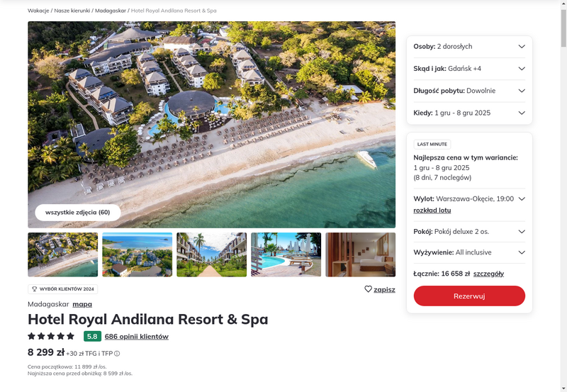Open the Kiedy date dropdown
The image size is (567, 392).
[x=469, y=113]
